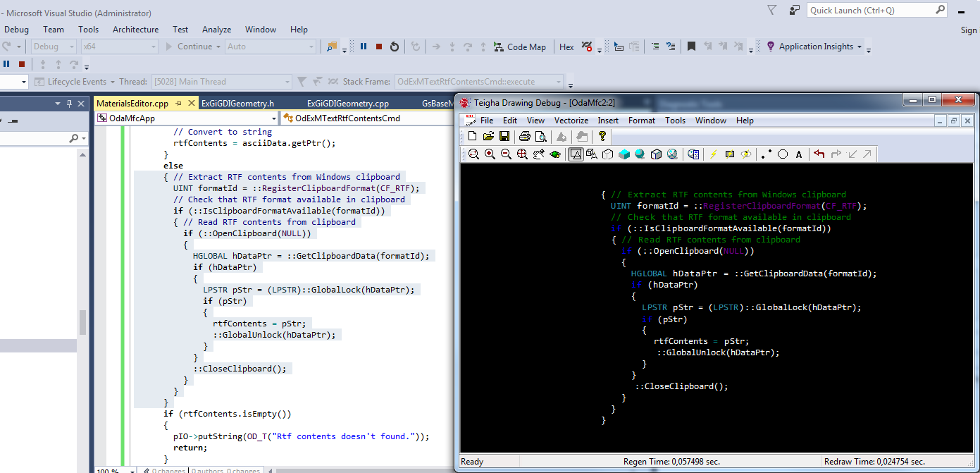
Task: Restart debugging with the circular arrow
Action: coord(395,47)
